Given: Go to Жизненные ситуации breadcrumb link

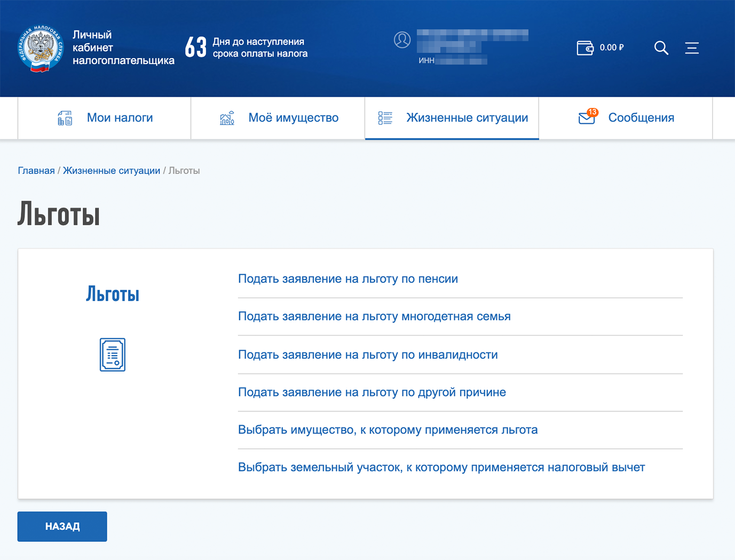Looking at the screenshot, I should [x=112, y=171].
